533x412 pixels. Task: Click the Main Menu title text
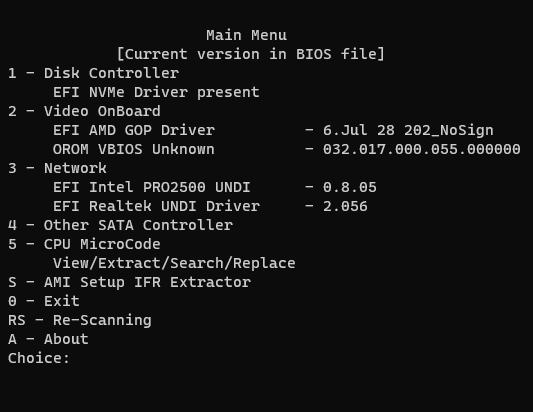pyautogui.click(x=246, y=35)
